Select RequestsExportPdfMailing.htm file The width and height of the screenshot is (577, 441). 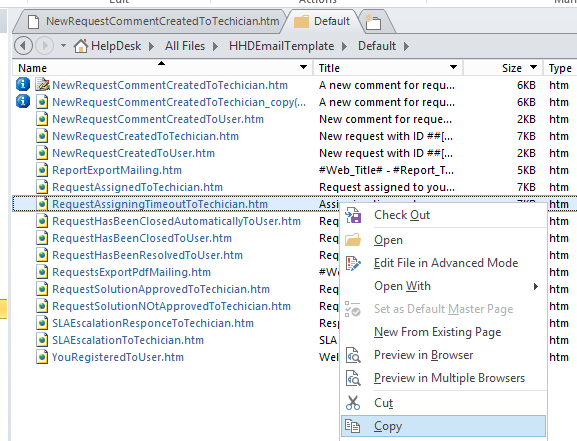[x=131, y=272]
